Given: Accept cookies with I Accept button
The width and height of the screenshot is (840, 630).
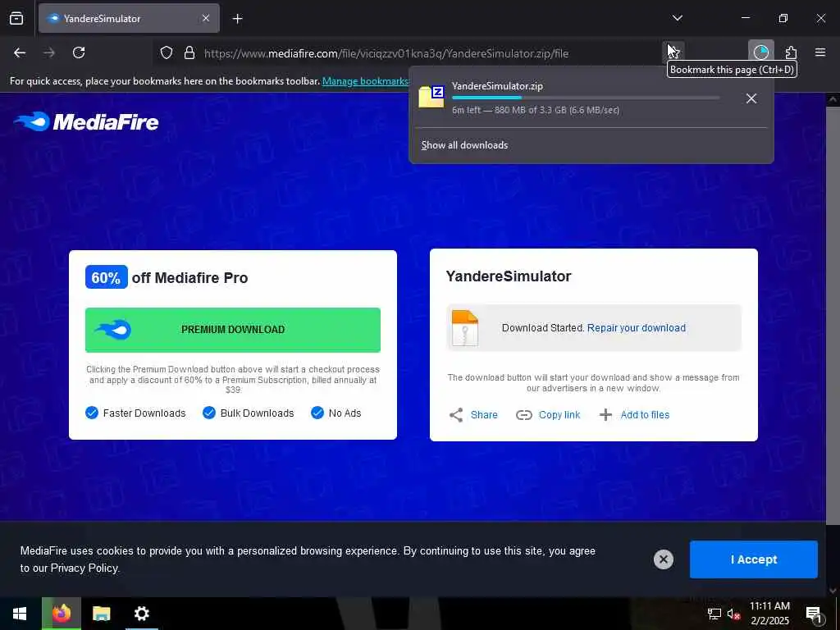Looking at the screenshot, I should (x=753, y=559).
